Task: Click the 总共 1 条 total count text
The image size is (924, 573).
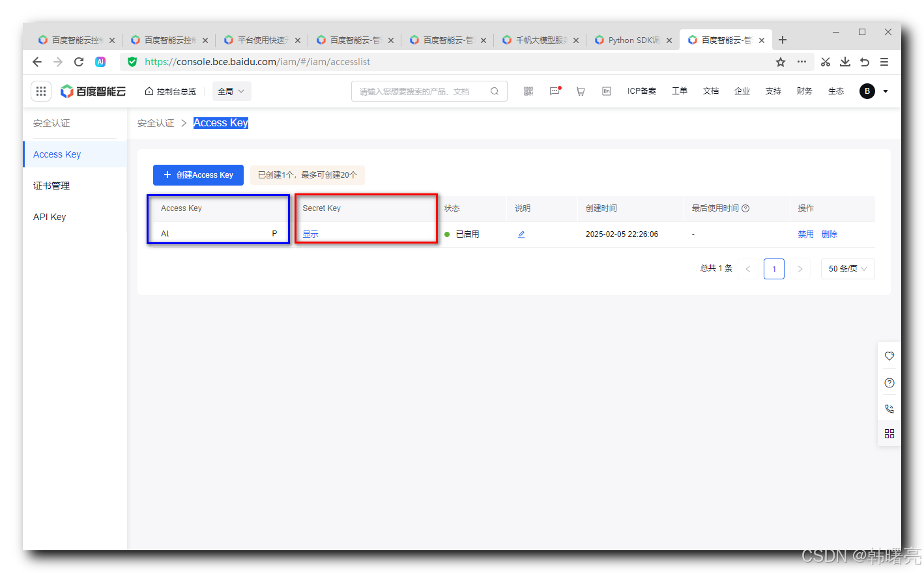Action: click(716, 268)
